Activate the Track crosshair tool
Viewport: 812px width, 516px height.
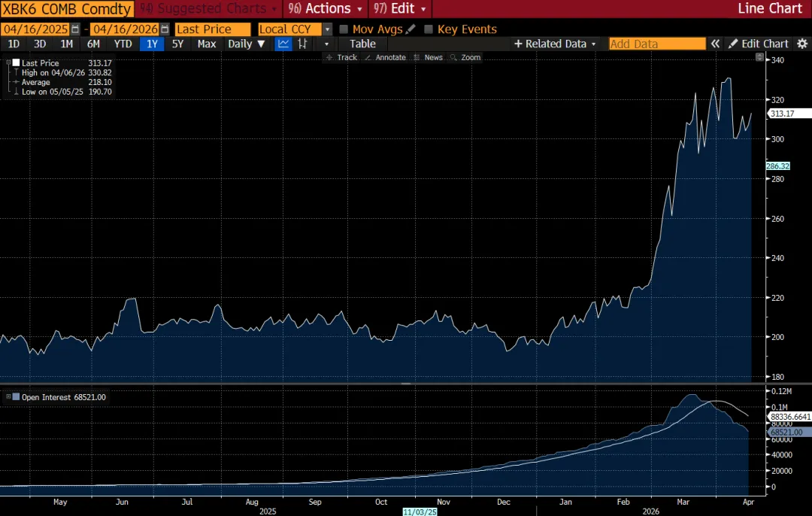pyautogui.click(x=342, y=57)
